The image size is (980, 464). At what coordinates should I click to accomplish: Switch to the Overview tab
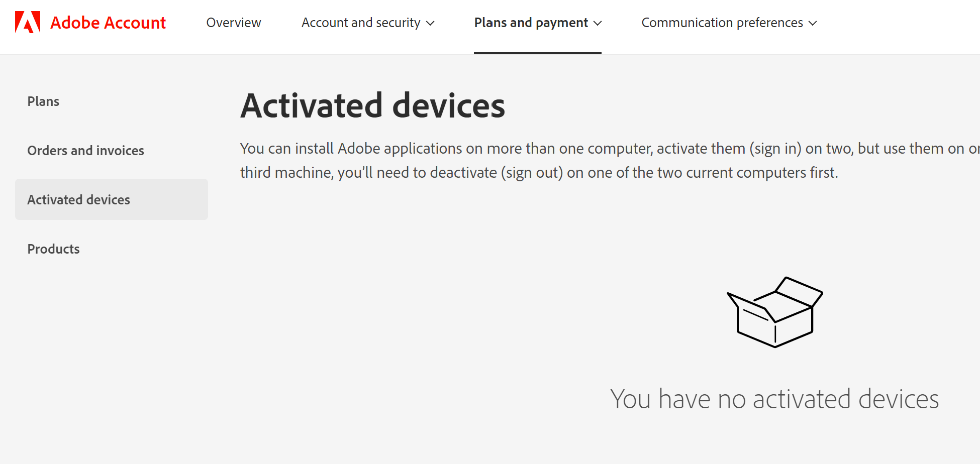(x=233, y=23)
